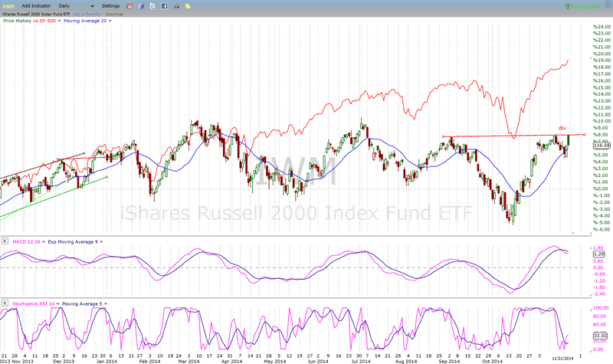Share chart via Facebook icon
The width and height of the screenshot is (613, 364).
click(164, 6)
